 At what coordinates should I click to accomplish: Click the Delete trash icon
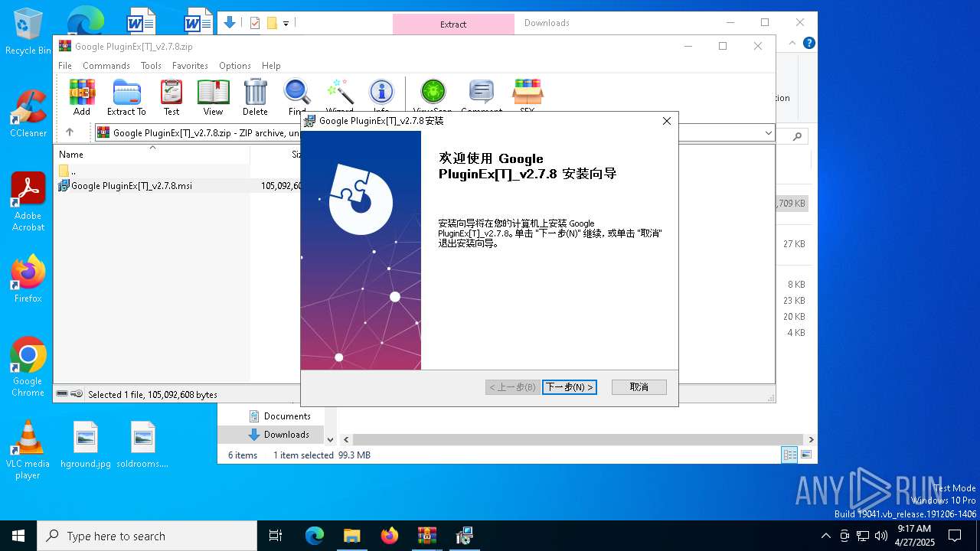[x=255, y=96]
